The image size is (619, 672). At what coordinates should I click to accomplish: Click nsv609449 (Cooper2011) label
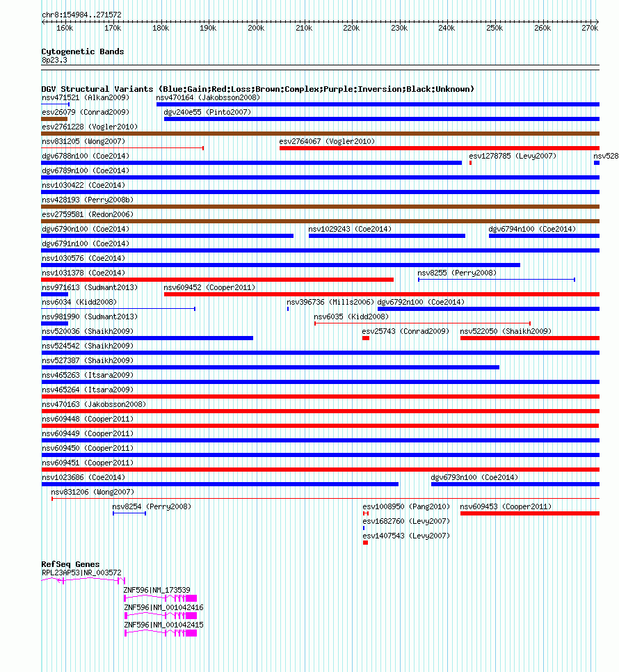click(88, 433)
